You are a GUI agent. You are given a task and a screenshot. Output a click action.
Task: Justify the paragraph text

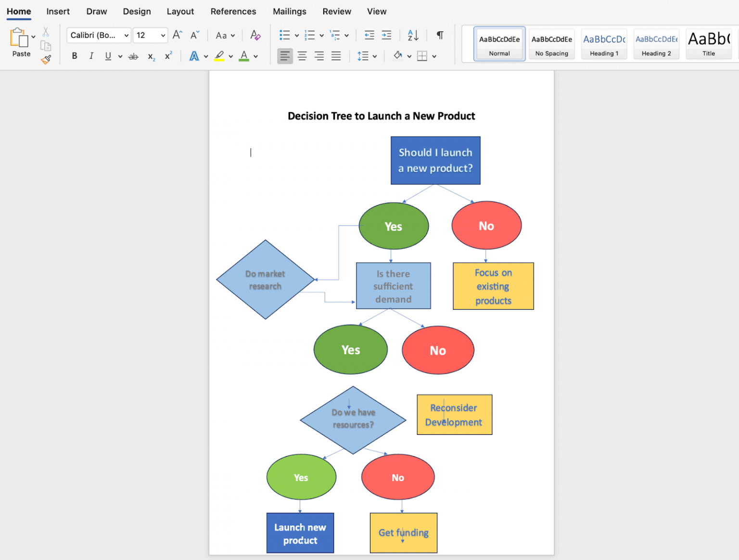[336, 56]
